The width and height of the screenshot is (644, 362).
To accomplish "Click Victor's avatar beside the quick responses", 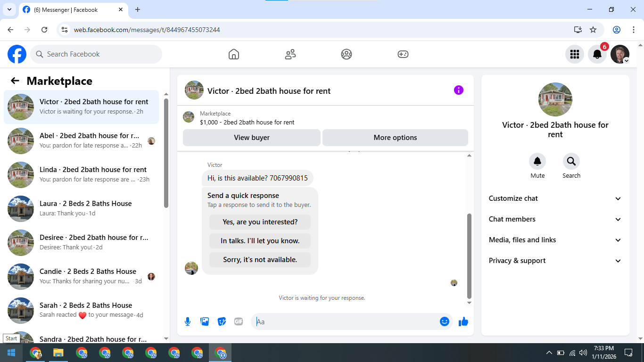I will pos(191,268).
